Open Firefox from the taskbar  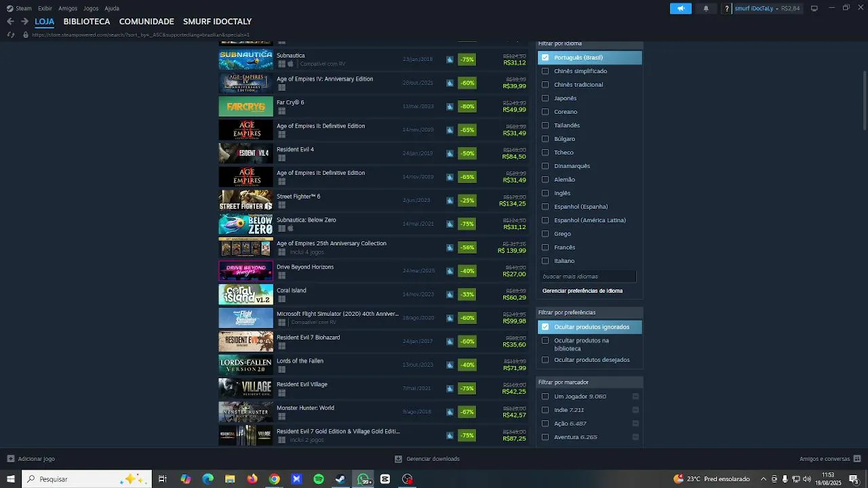pyautogui.click(x=252, y=479)
